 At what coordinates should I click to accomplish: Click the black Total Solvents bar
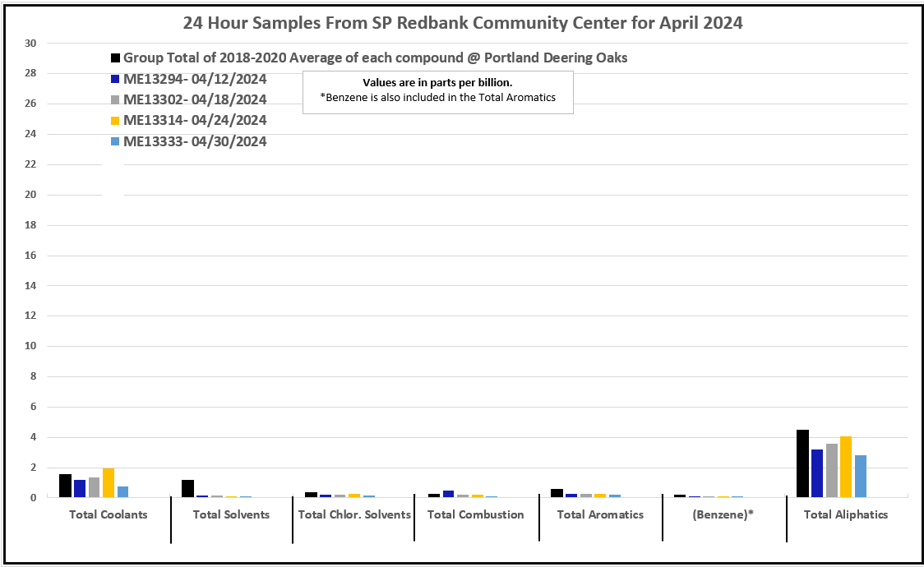click(x=187, y=488)
